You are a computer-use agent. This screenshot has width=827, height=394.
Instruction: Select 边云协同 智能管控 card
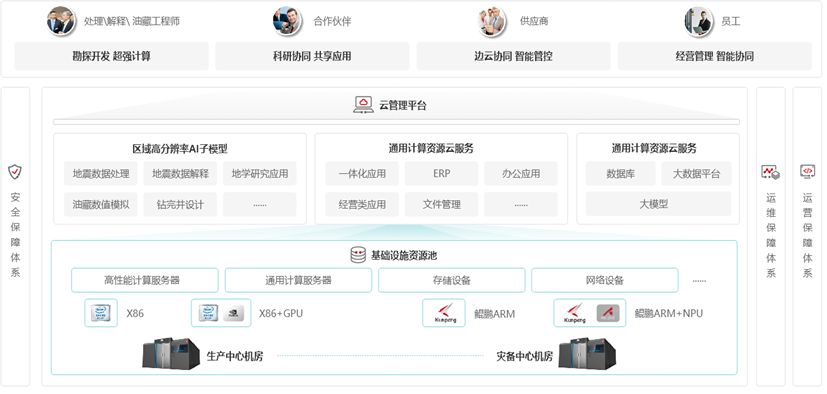tap(513, 56)
